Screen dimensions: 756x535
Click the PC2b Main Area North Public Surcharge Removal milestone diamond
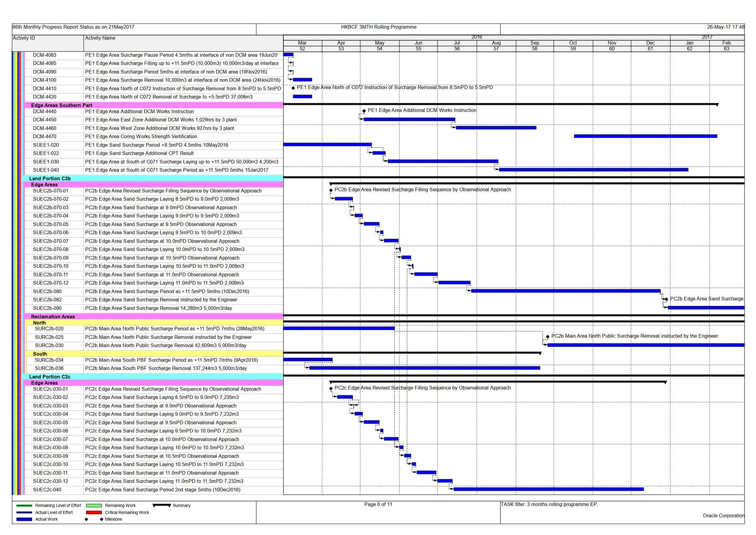[x=547, y=337]
